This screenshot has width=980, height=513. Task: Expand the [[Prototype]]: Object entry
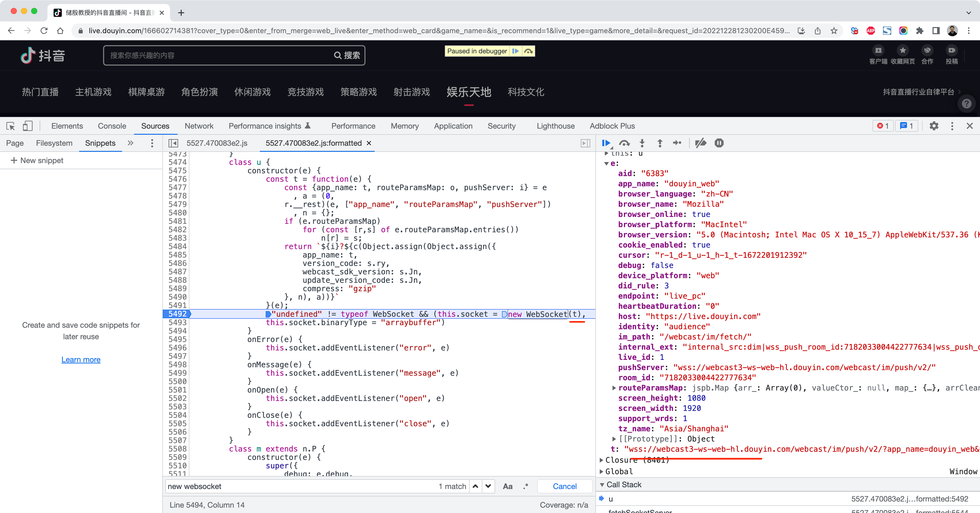(x=614, y=439)
